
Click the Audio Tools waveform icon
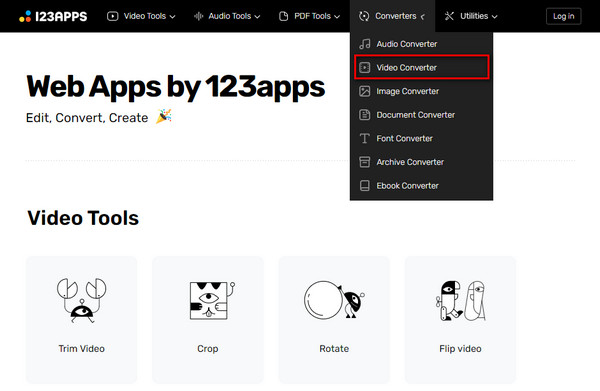point(198,16)
